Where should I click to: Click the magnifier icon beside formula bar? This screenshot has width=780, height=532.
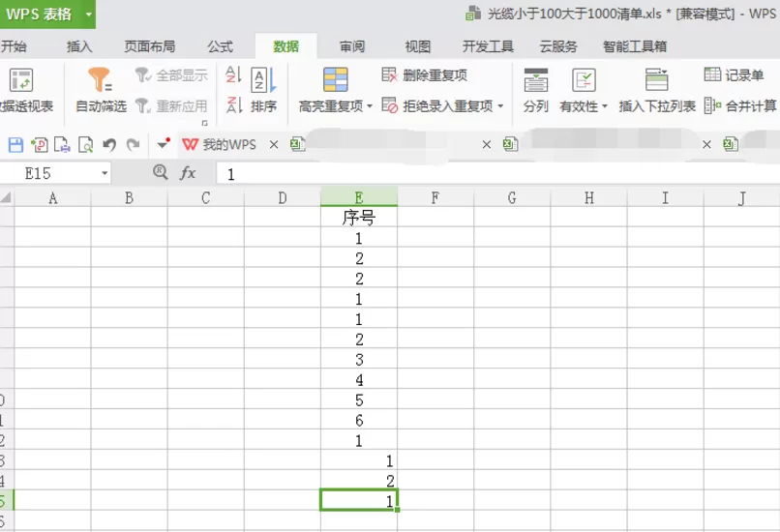tap(161, 172)
